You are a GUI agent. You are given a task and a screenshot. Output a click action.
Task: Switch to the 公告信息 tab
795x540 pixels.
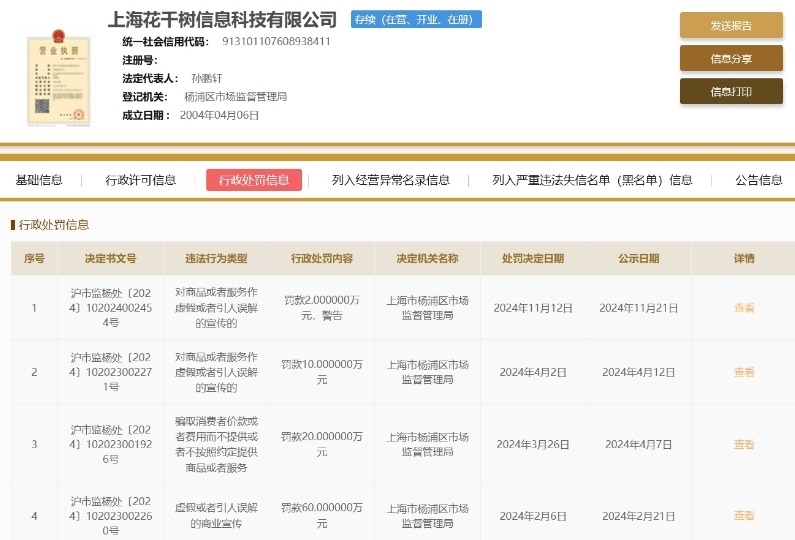[x=759, y=180]
